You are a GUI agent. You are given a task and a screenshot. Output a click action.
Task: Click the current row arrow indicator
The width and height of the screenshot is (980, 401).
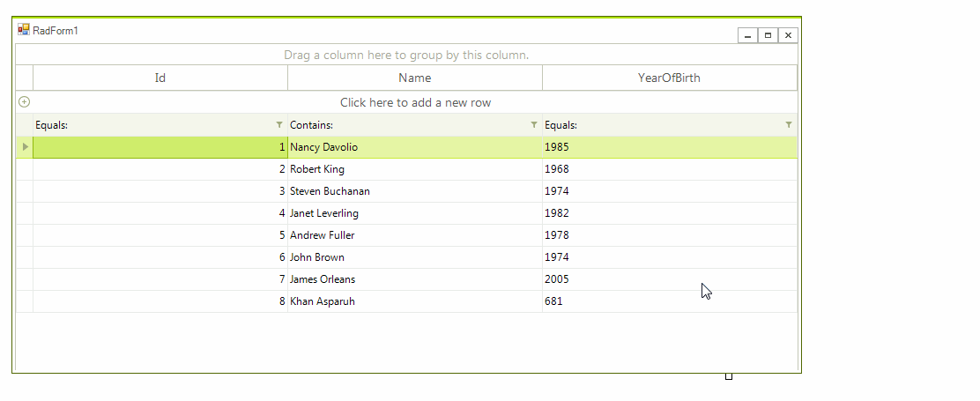[25, 147]
